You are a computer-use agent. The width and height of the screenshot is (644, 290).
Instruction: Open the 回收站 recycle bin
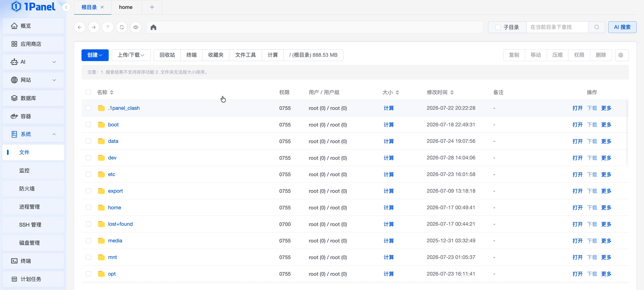167,55
